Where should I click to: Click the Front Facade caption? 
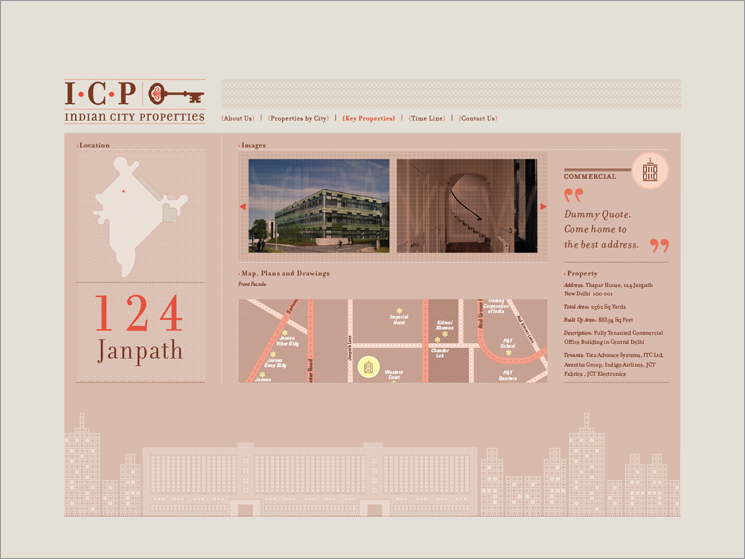(x=252, y=284)
